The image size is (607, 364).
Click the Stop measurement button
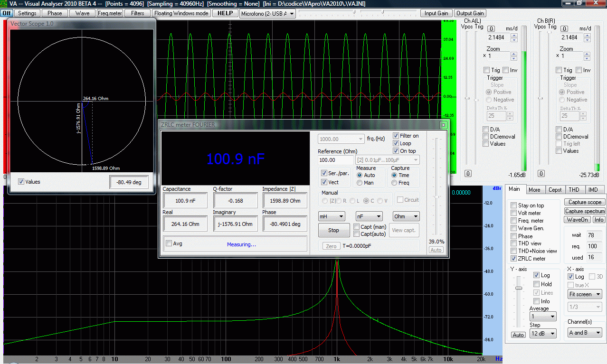334,230
